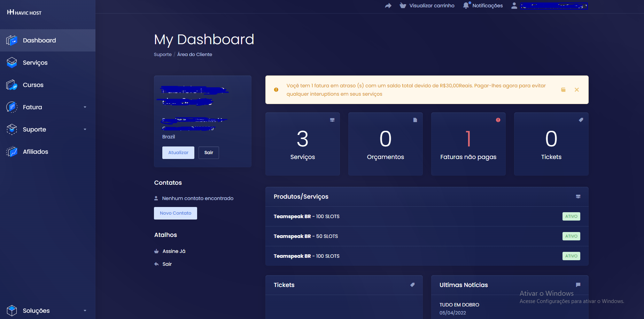This screenshot has height=319, width=644.
Task: Open the Dashboard sidebar icon
Action: [12, 40]
